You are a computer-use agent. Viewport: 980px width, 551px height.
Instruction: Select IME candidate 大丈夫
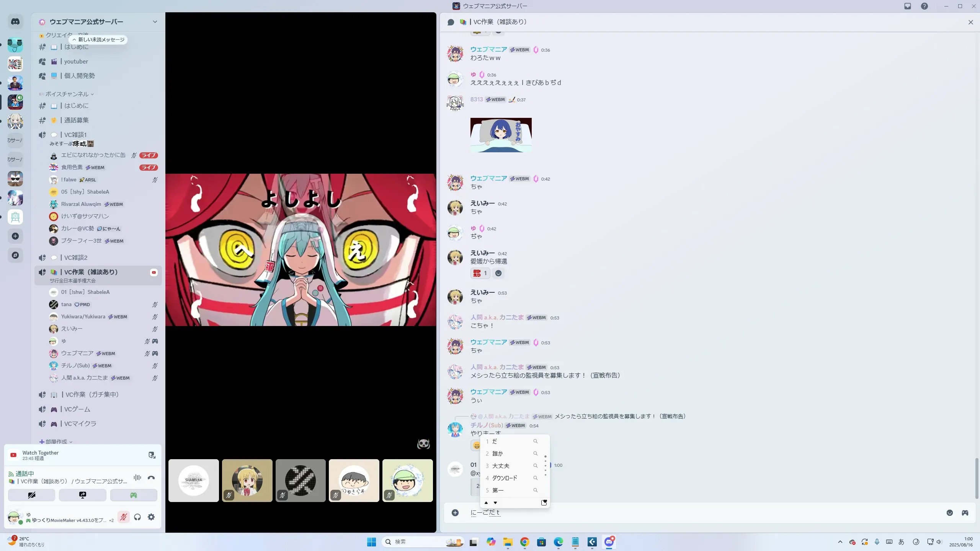pos(501,466)
